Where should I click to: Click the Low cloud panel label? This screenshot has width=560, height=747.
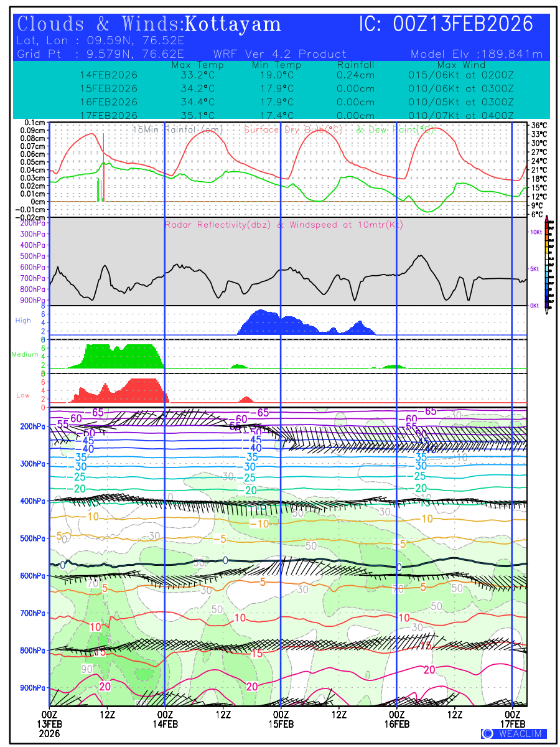coord(23,395)
